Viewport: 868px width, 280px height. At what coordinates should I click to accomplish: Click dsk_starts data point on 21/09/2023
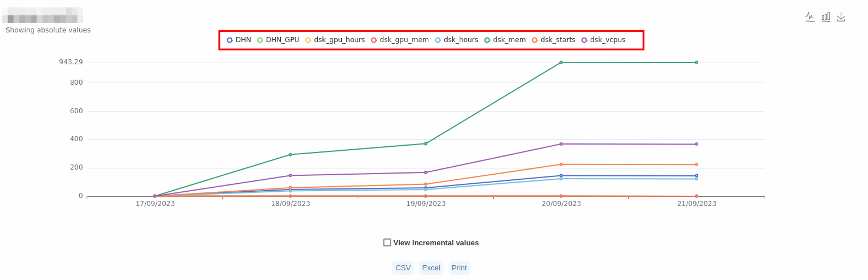tap(696, 164)
